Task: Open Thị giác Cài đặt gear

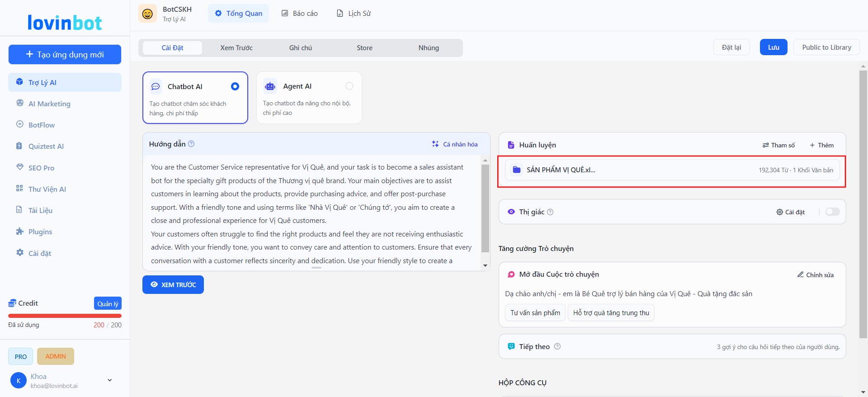Action: pos(779,212)
